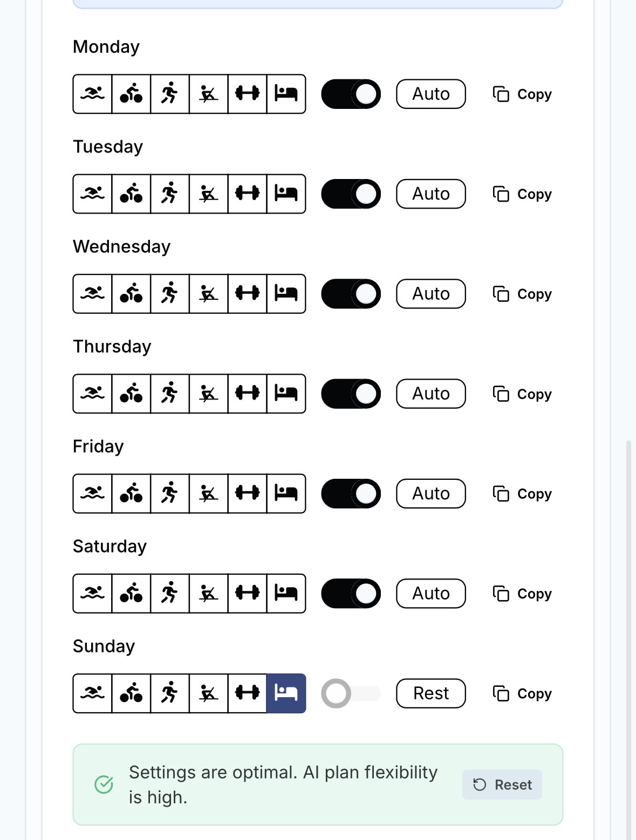Copy Monday's settings
Screen dimensions: 636x840
pyautogui.click(x=522, y=94)
